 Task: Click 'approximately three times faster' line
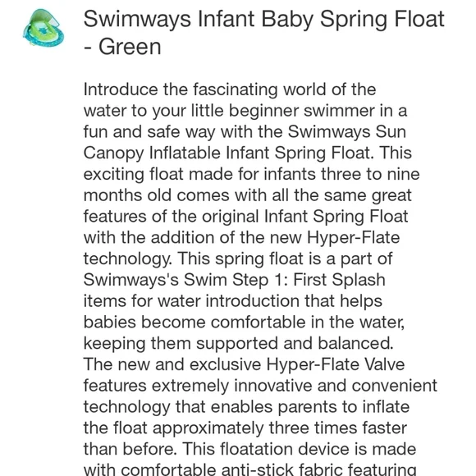click(x=280, y=428)
